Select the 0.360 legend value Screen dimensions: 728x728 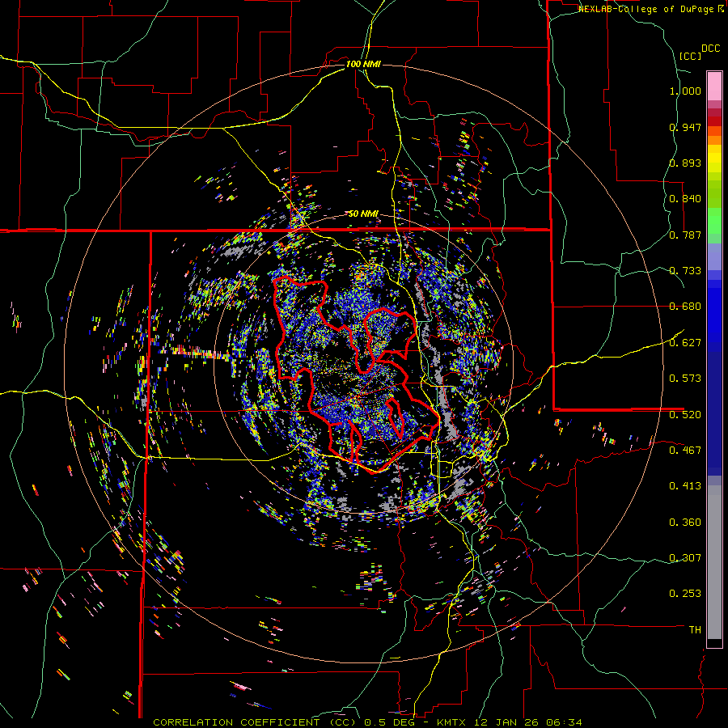click(685, 522)
